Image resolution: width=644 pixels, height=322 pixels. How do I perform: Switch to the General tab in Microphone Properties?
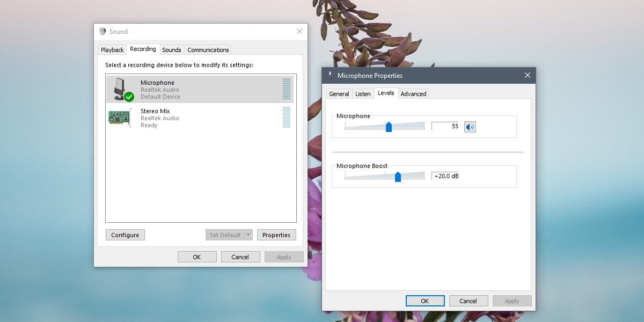339,94
